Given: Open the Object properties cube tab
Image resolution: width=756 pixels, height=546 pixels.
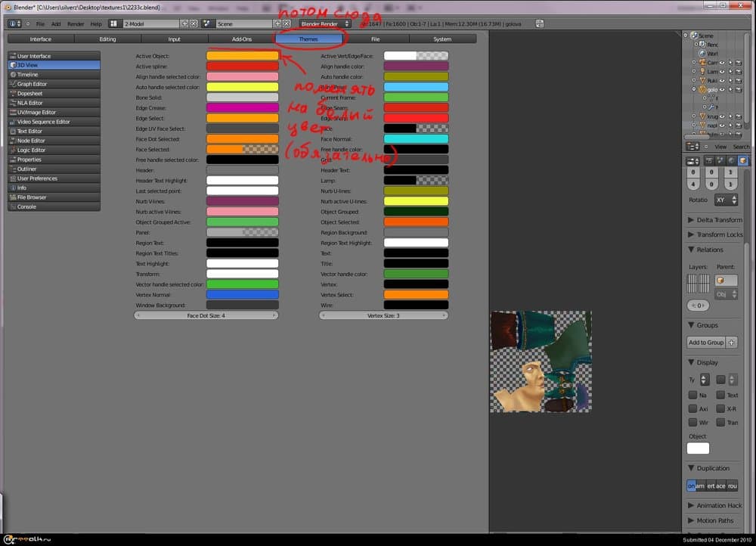Looking at the screenshot, I should coord(743,160).
